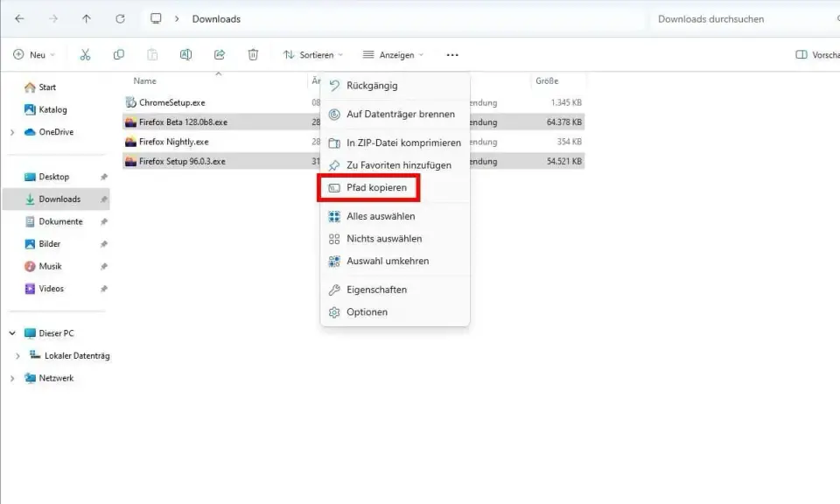Click the three-dots more options button

point(452,54)
